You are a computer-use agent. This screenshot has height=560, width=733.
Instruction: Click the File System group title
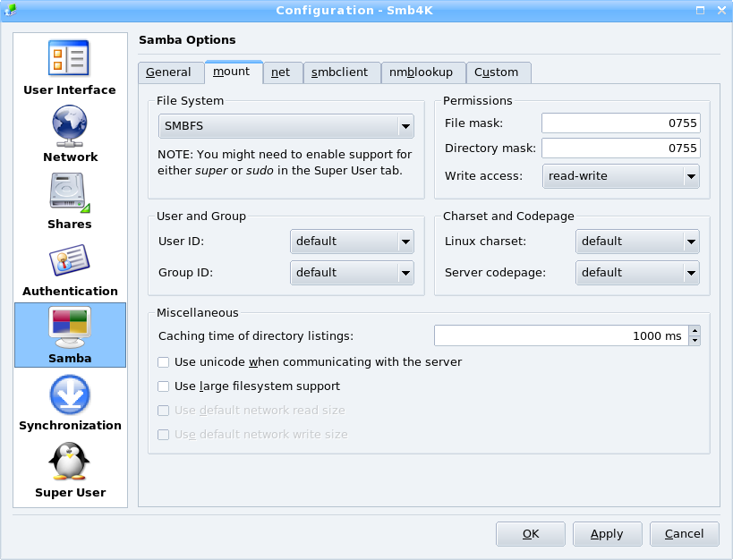(190, 101)
